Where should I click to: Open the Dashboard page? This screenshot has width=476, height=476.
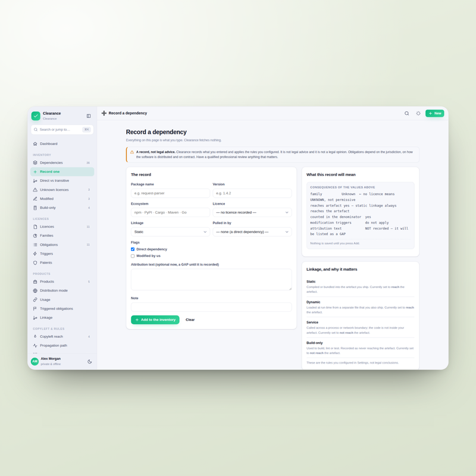tap(62, 144)
